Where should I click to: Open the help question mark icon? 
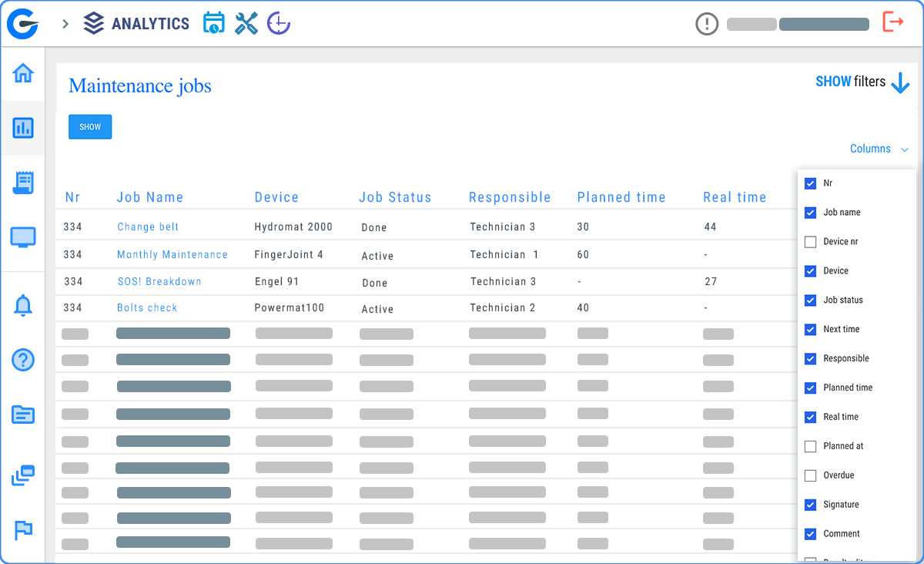(23, 360)
